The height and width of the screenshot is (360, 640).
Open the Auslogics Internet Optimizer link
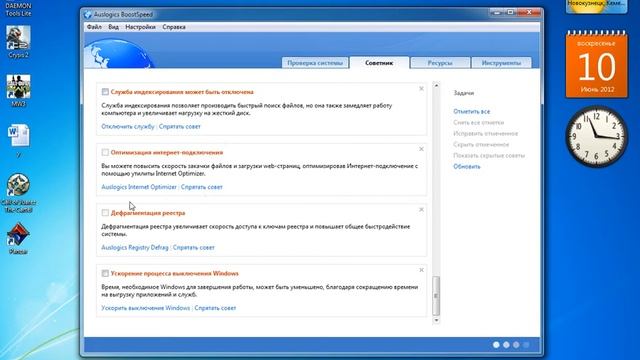click(x=139, y=187)
